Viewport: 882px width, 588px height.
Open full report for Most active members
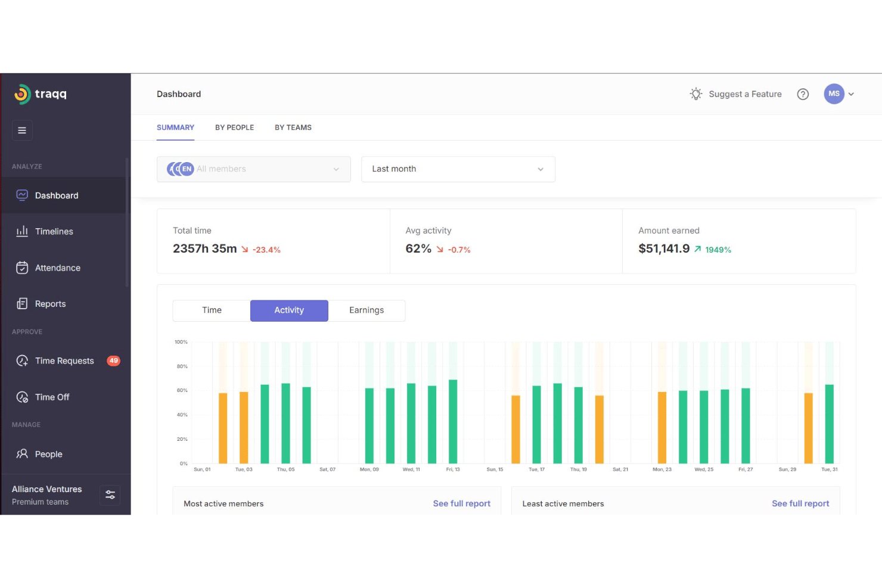tap(462, 503)
